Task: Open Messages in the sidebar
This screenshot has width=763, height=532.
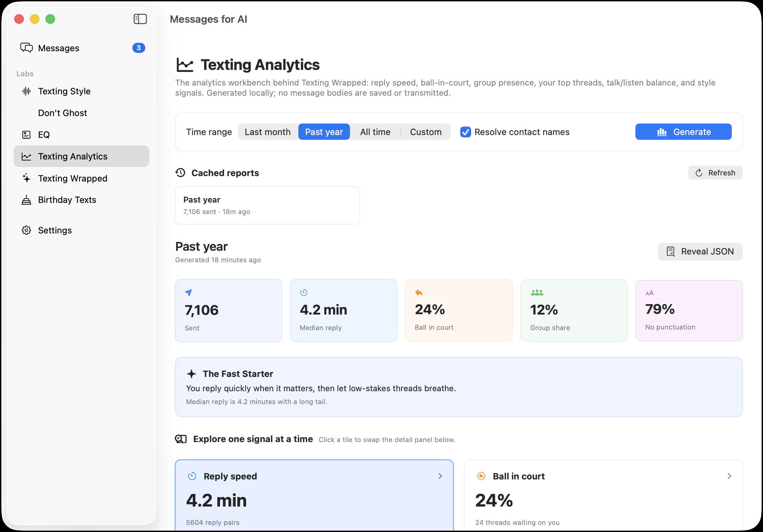Action: coord(81,48)
